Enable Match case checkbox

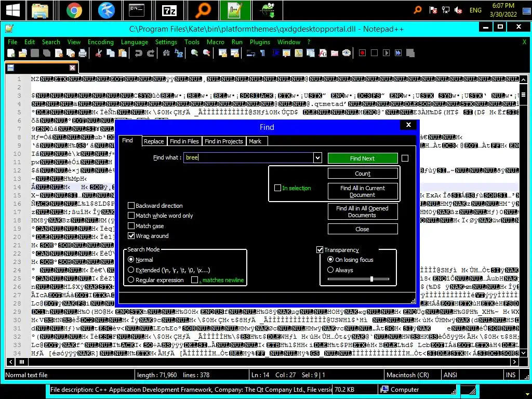(x=131, y=225)
